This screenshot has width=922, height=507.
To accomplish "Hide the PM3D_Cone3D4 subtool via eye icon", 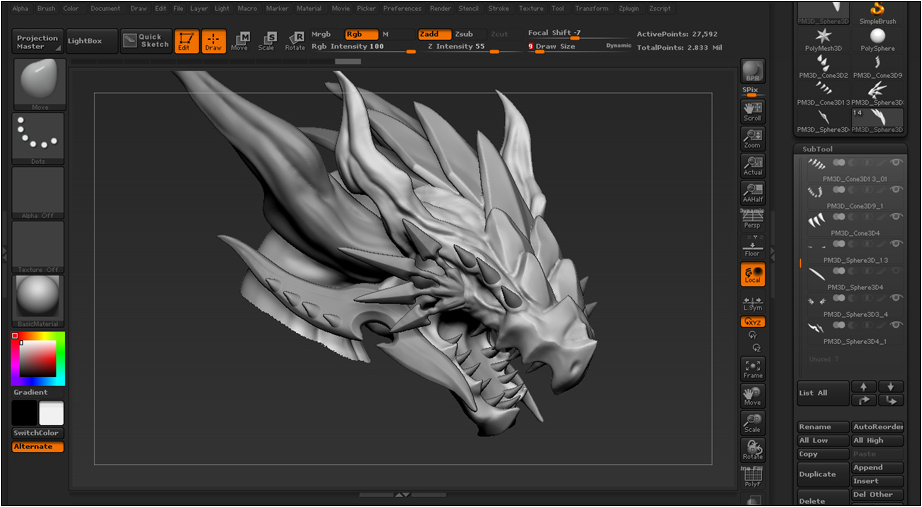I will pyautogui.click(x=896, y=217).
